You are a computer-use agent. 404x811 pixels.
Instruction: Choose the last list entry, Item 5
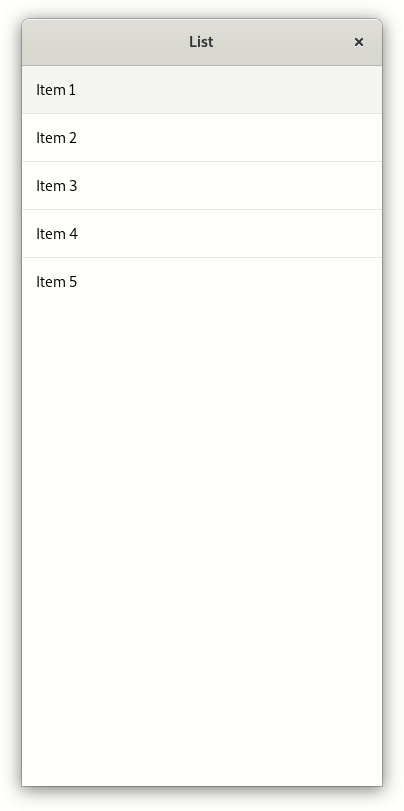pos(202,281)
